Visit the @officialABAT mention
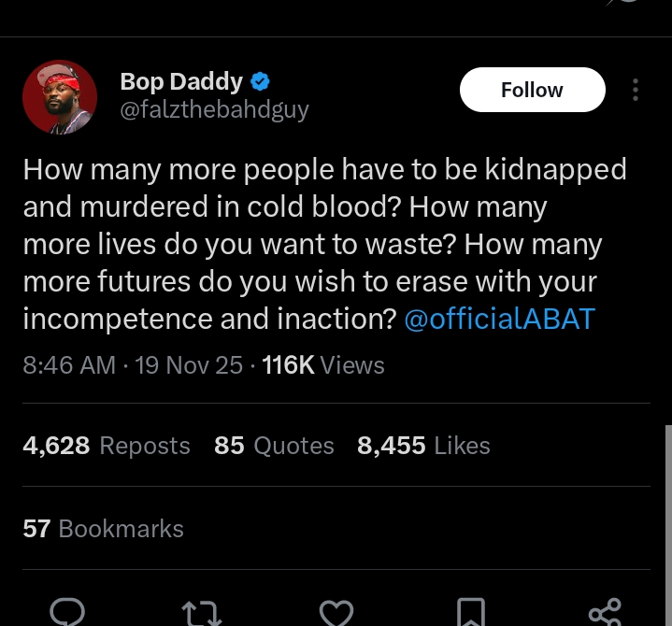The image size is (672, 626). point(499,319)
